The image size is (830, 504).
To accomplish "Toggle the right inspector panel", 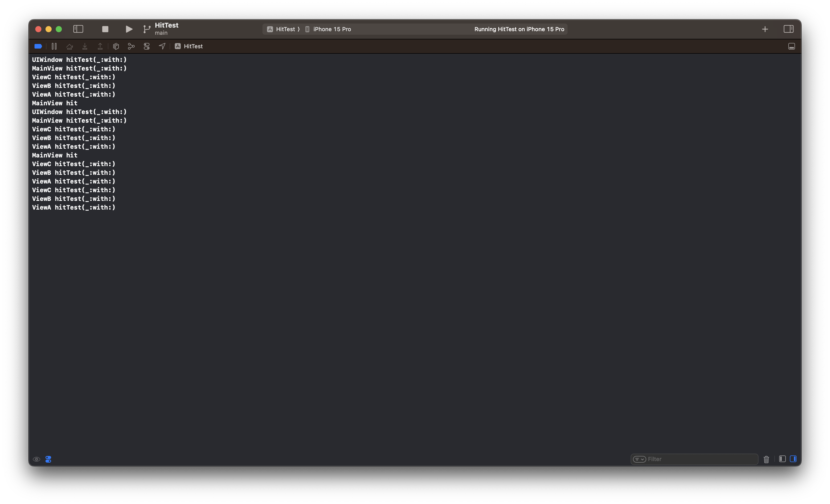I will tap(788, 29).
